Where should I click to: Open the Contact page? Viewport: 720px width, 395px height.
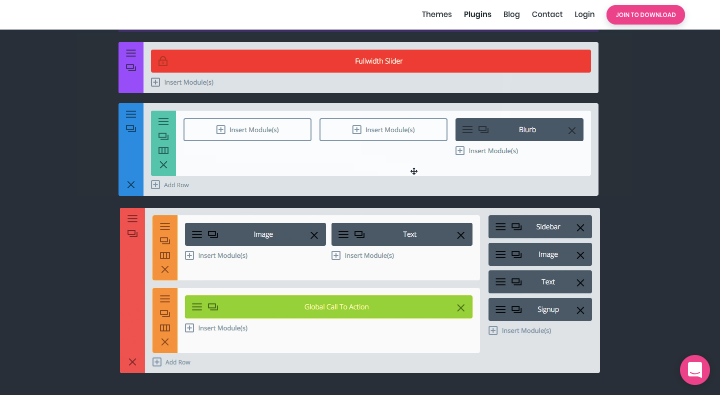pos(547,14)
